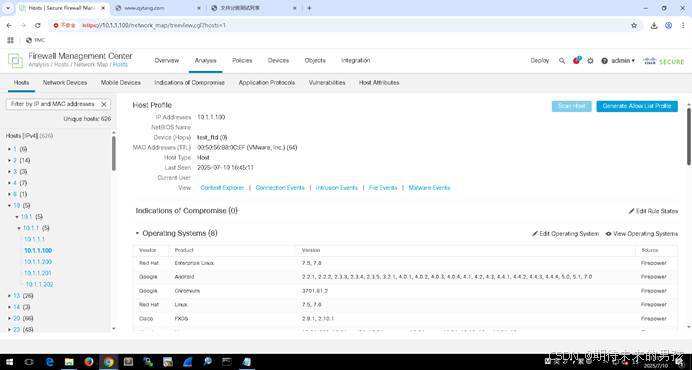Click Edit Rule States
This screenshot has height=370, width=692.
[653, 211]
